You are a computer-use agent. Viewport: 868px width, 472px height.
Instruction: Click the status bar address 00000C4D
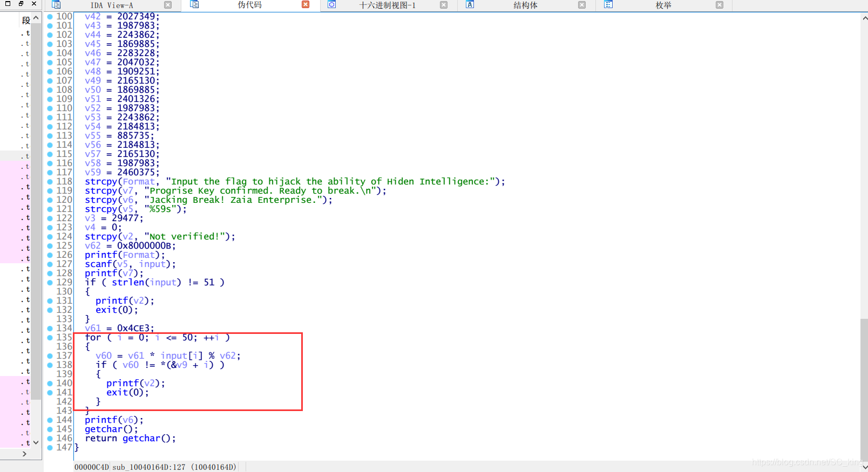92,467
